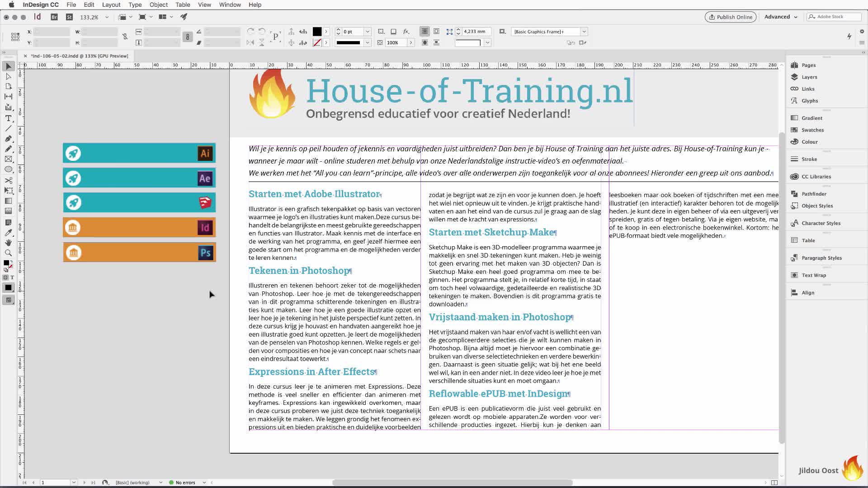The width and height of the screenshot is (868, 488).
Task: Enable the No text wrap option
Action: tap(425, 32)
